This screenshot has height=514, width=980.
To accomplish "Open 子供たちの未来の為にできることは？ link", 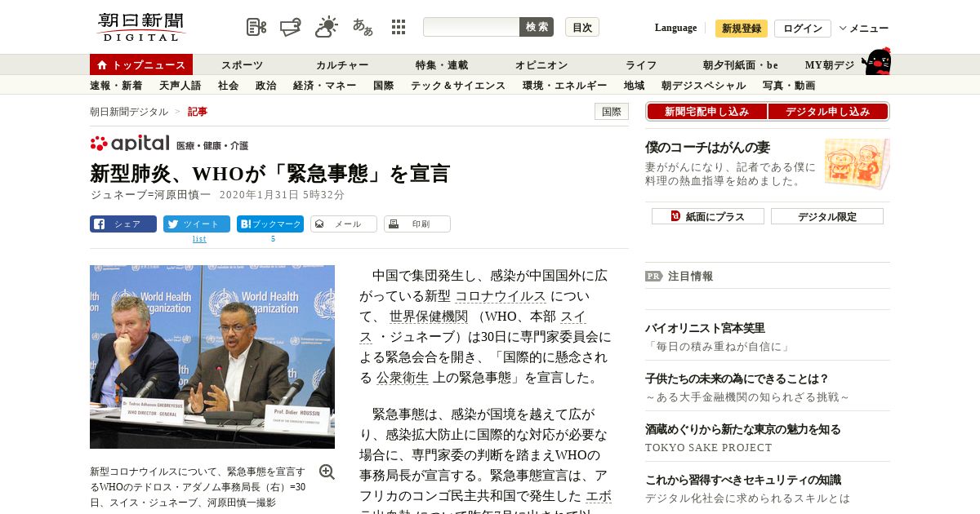I will tap(737, 379).
